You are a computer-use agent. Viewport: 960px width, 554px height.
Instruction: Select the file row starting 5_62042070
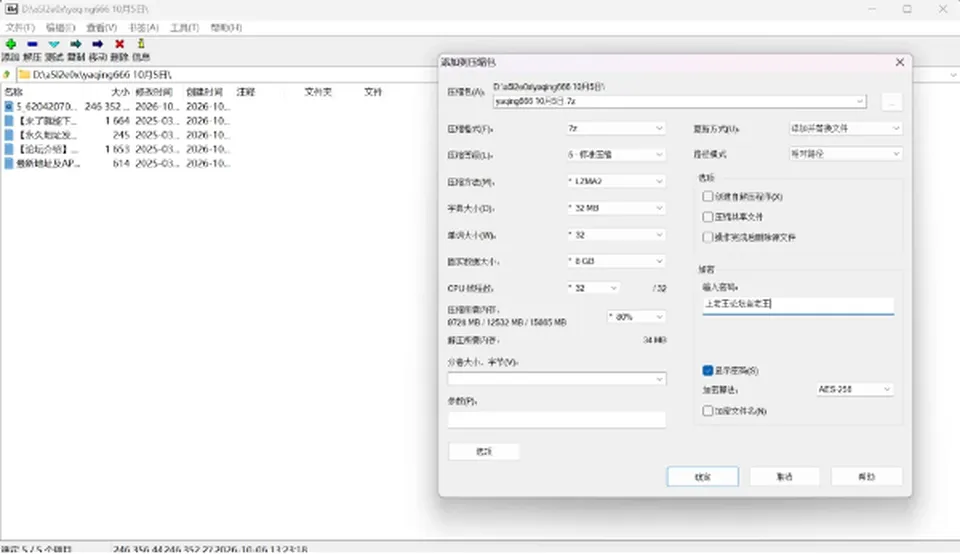116,107
